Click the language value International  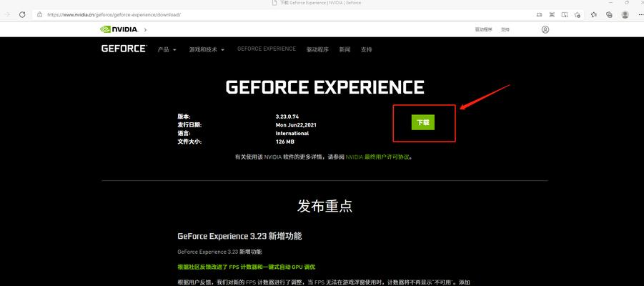(x=292, y=133)
